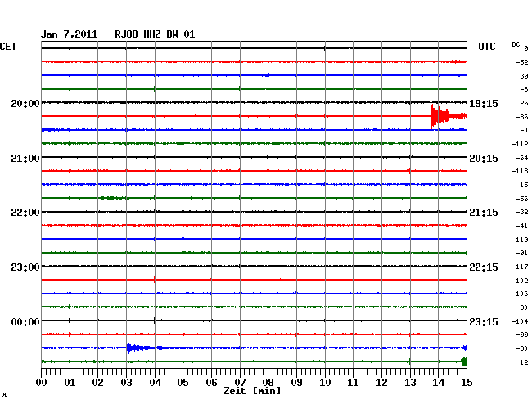532x404 pixels.
Task: Click the DC value "-80"
Action: 522,348
